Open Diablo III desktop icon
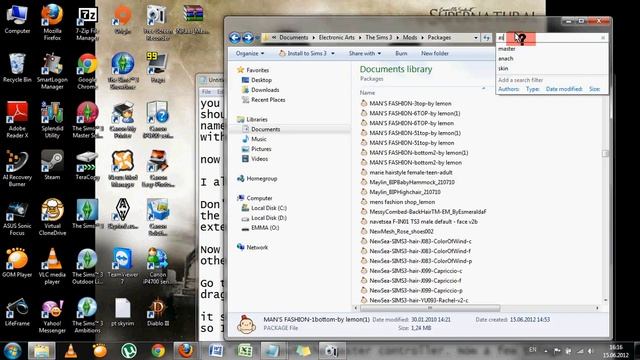Image resolution: width=640 pixels, height=360 pixels. coord(158,312)
